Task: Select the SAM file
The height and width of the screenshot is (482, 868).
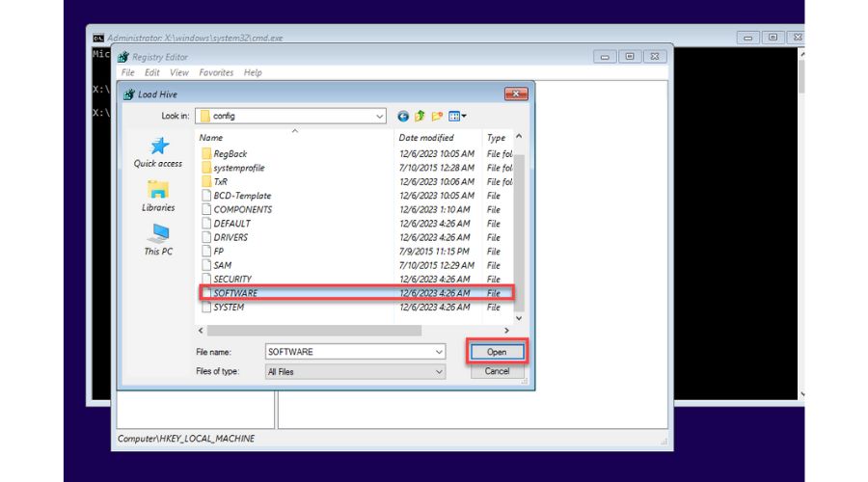Action: click(216, 265)
